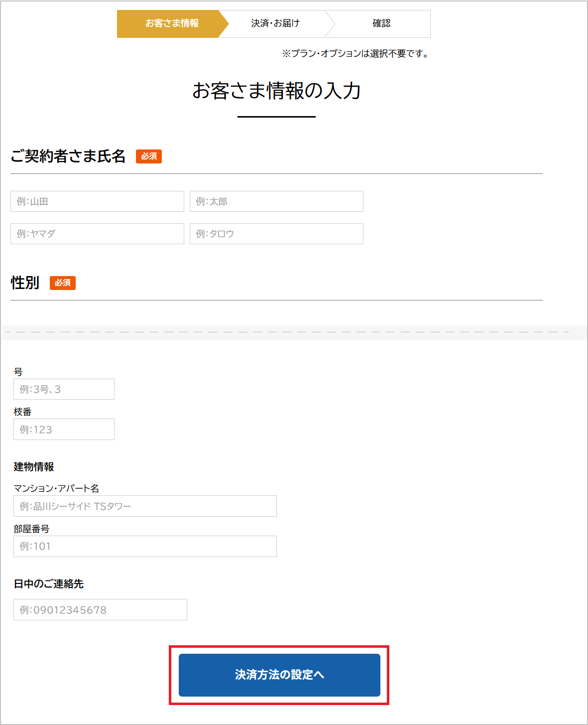Focus the 日中のご連絡先 phone number field
Screen dimensions: 588x725
(100, 610)
